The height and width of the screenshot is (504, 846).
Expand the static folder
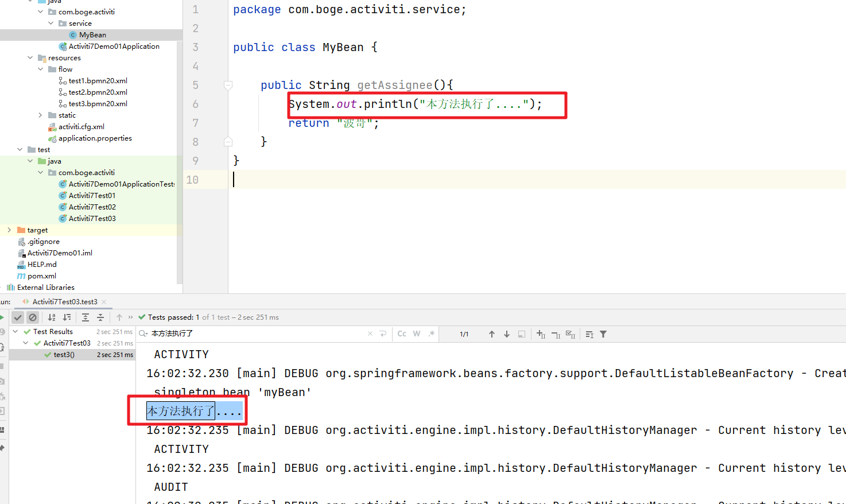[40, 115]
